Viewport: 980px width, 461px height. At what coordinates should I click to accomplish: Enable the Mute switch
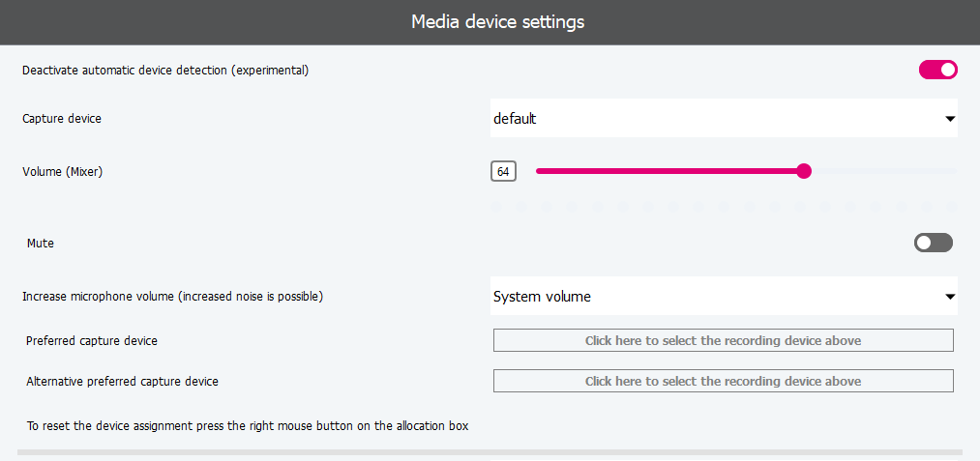click(933, 243)
